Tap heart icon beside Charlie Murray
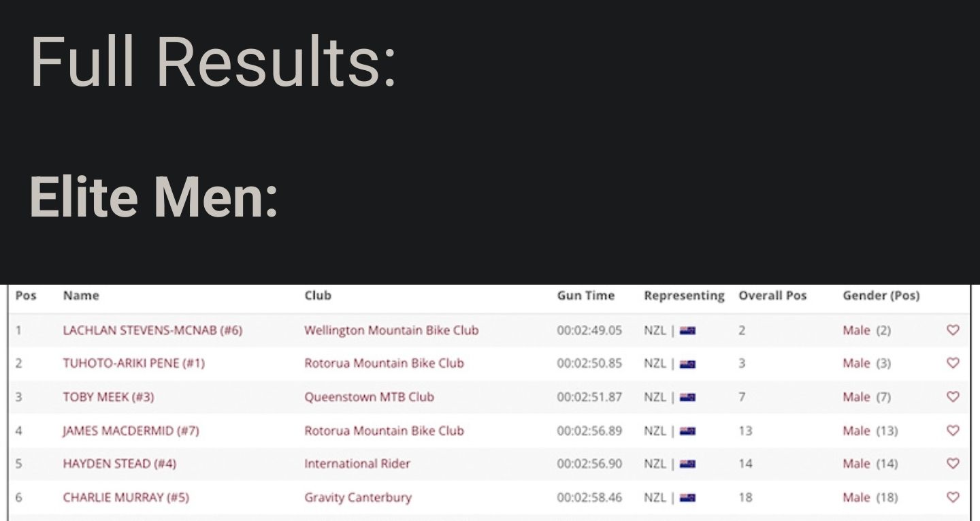Image resolution: width=980 pixels, height=521 pixels. click(953, 497)
